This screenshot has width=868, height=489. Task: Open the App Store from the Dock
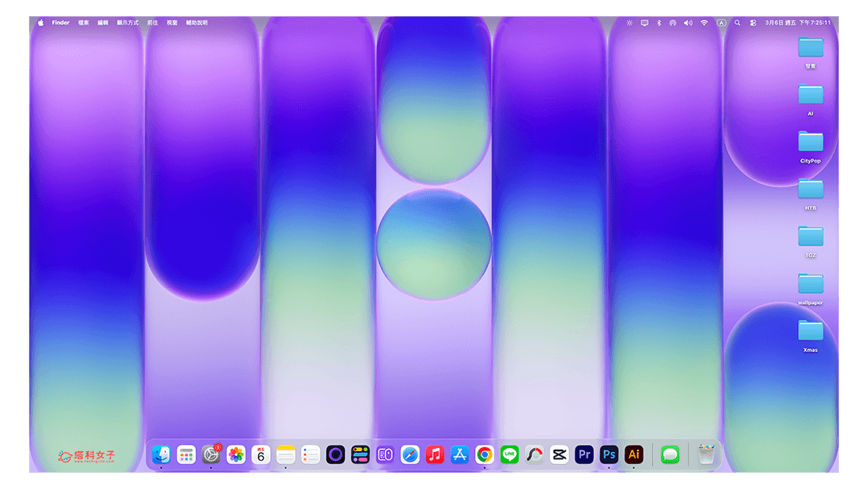coord(459,454)
